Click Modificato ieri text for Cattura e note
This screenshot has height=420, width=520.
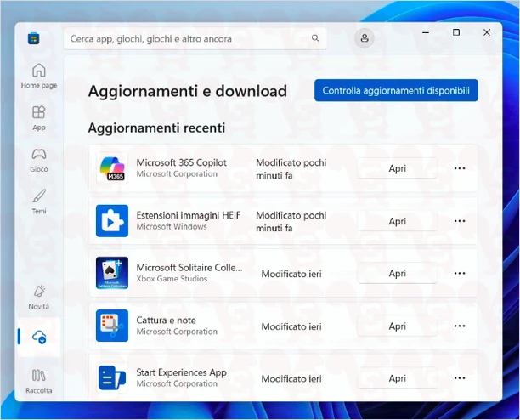291,326
